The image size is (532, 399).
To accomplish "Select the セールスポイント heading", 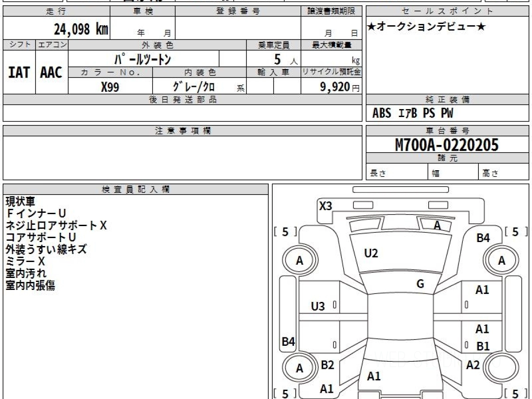I will pos(447,12).
